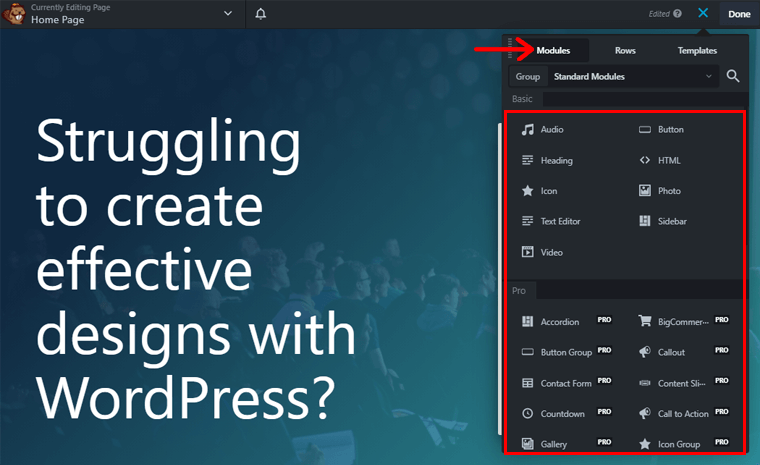Close the content panel with X

click(704, 14)
